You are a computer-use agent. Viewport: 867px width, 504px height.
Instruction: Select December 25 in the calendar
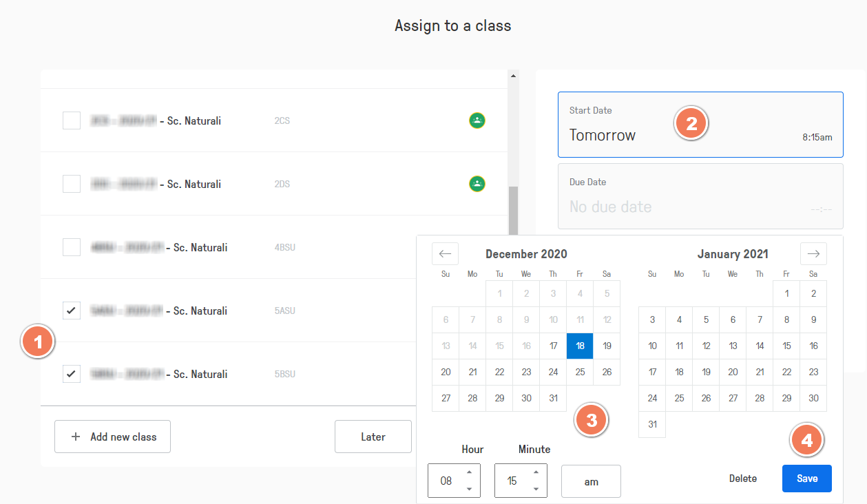pyautogui.click(x=580, y=372)
